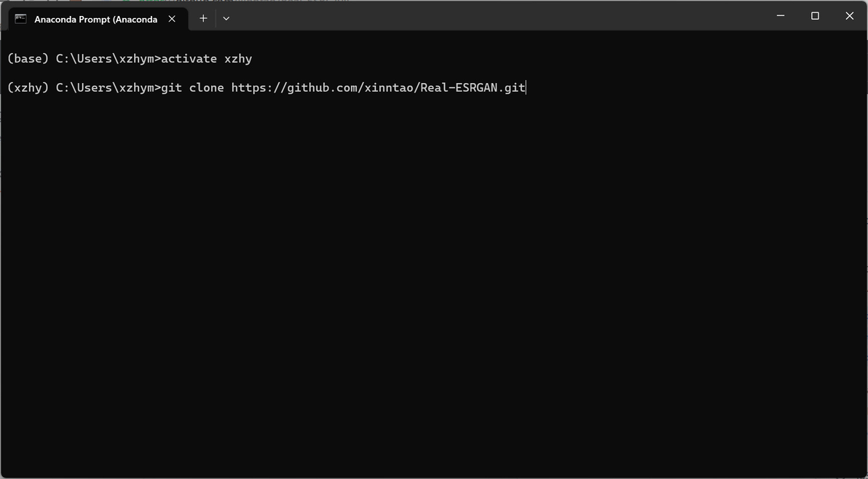Screen dimensions: 868x479
Task: Click "Real-ESRGAN.git" at the end of the URL
Action: (x=473, y=88)
